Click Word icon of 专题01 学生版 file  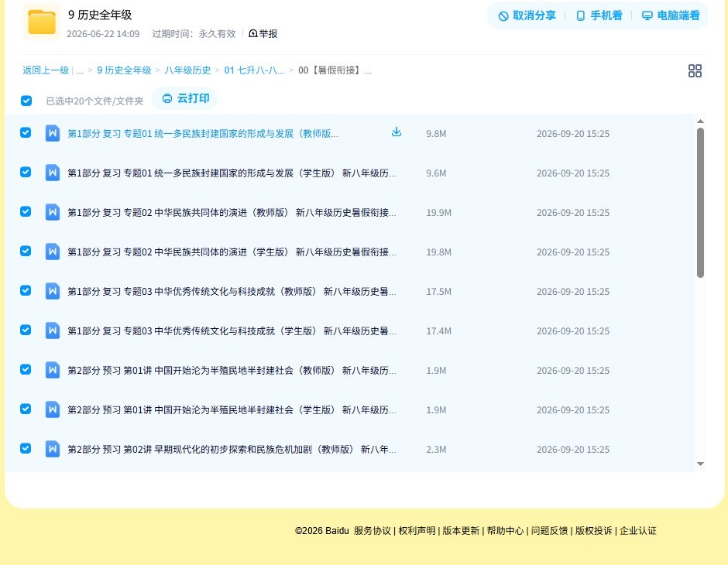(53, 173)
